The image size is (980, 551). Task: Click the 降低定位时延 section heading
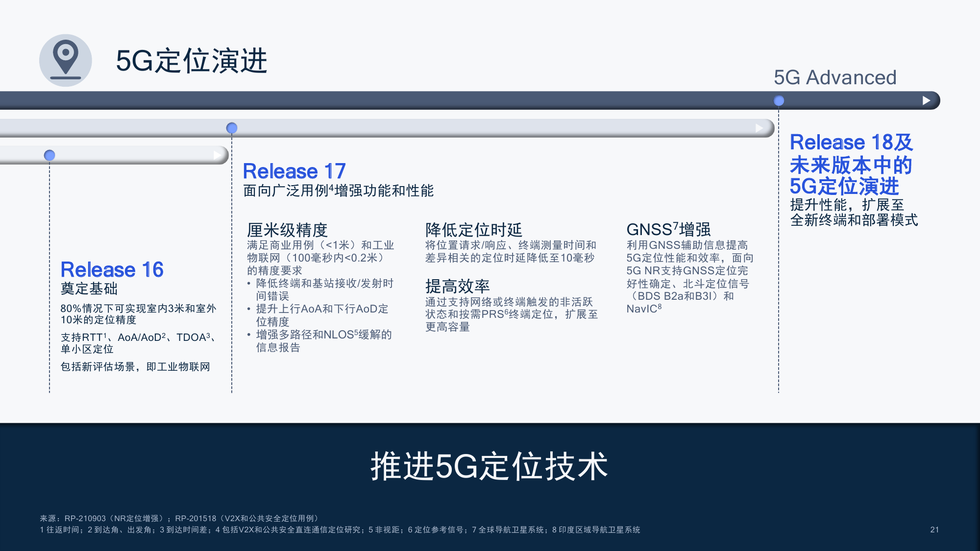pyautogui.click(x=473, y=229)
